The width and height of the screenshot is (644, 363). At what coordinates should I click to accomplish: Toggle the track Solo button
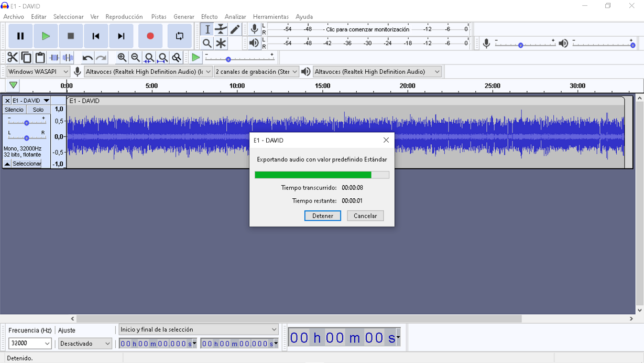[38, 110]
